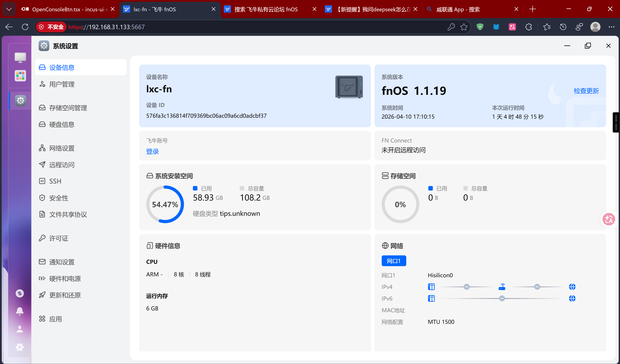The image size is (620, 364).
Task: Open the desktop monitor icon in fnOS dock
Action: [x=20, y=58]
